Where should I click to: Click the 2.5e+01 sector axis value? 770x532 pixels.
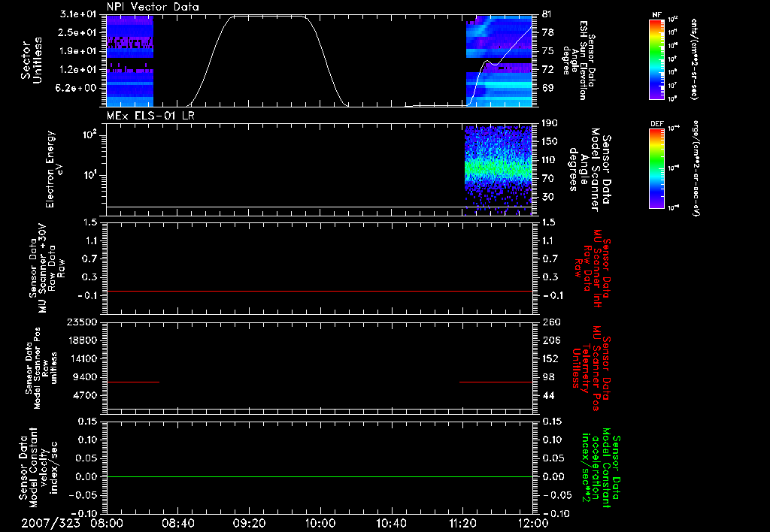(77, 32)
